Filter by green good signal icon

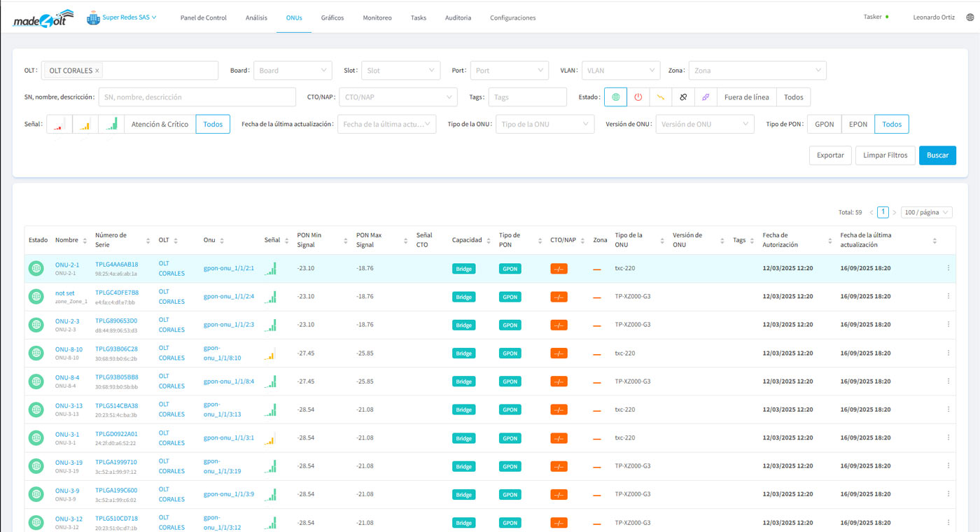click(x=111, y=125)
